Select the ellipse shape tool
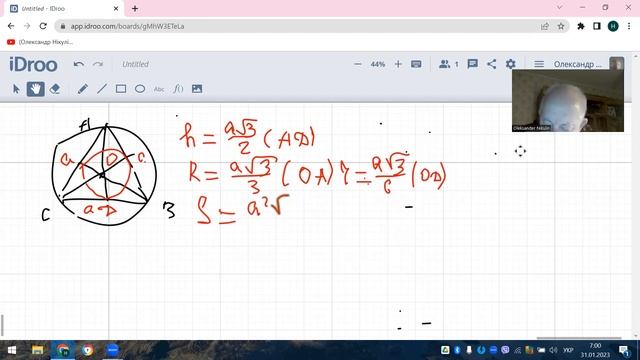This screenshot has width=640, height=360. click(140, 89)
